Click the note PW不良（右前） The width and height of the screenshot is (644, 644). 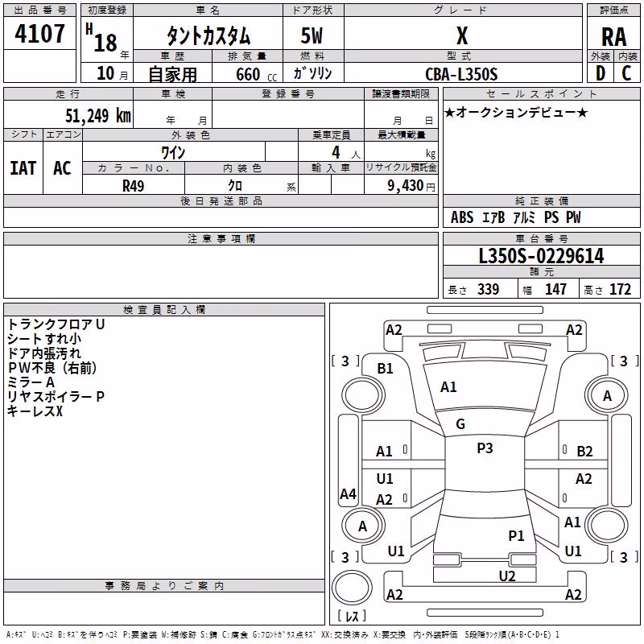pos(52,368)
